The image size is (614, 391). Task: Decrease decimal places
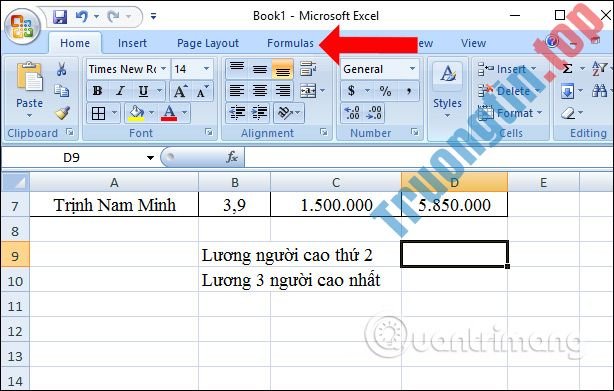click(x=374, y=113)
